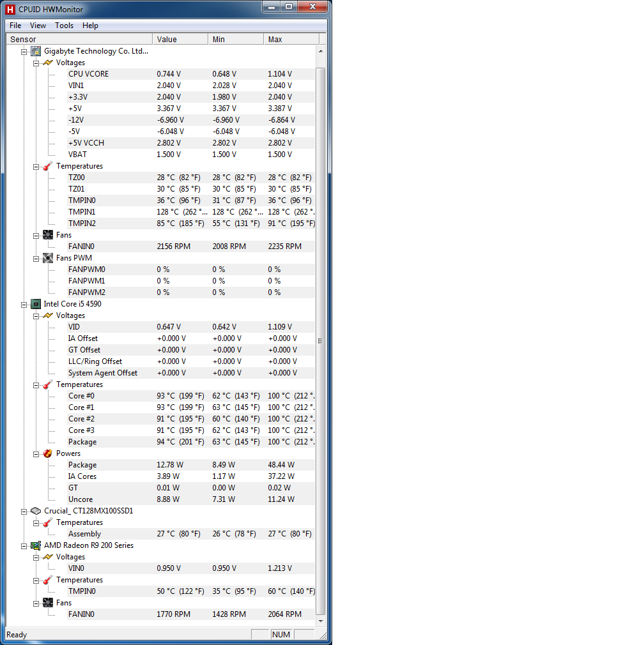
Task: Select the Uncore power row
Action: 191,499
